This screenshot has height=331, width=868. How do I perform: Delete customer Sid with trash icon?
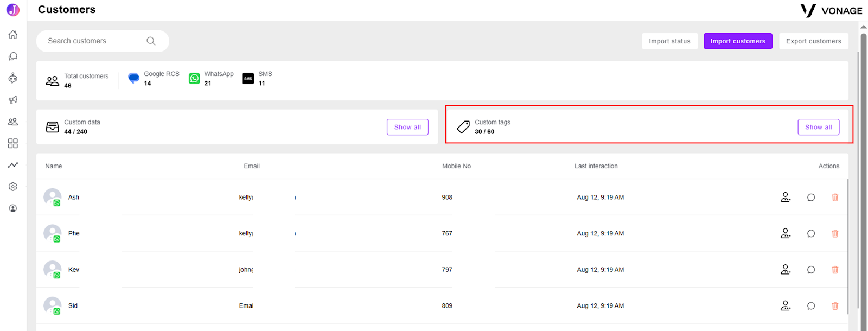click(x=835, y=306)
